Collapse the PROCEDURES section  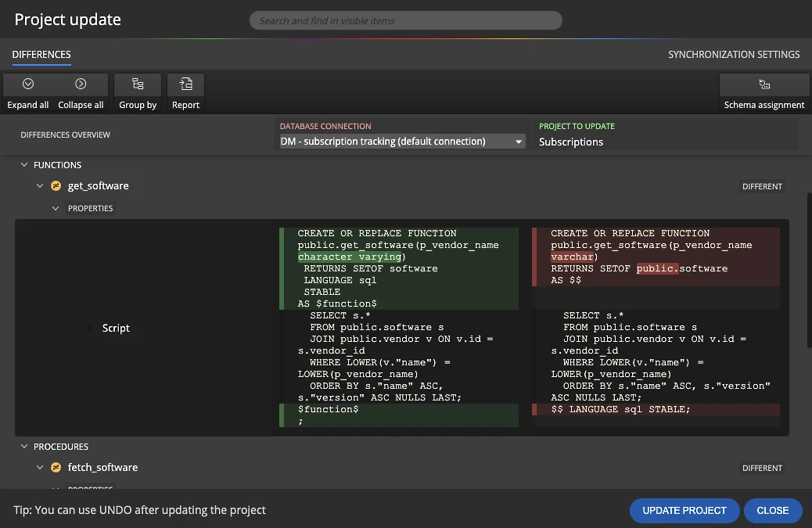23,446
